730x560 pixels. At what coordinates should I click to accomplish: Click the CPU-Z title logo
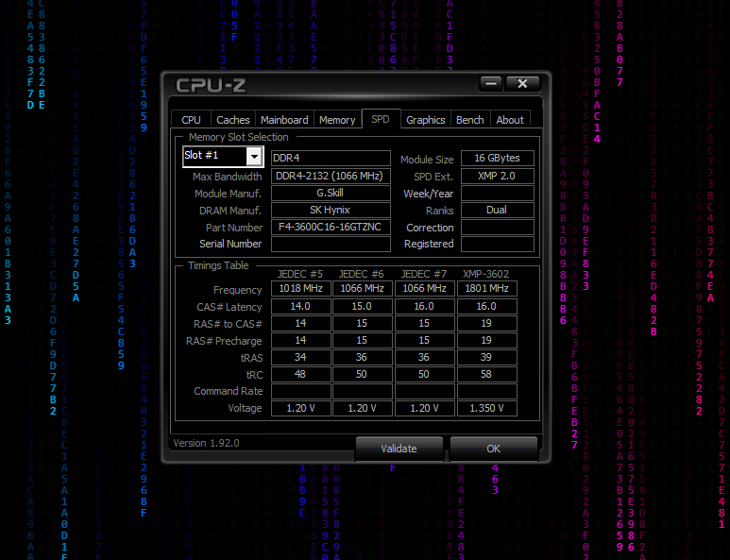point(211,85)
